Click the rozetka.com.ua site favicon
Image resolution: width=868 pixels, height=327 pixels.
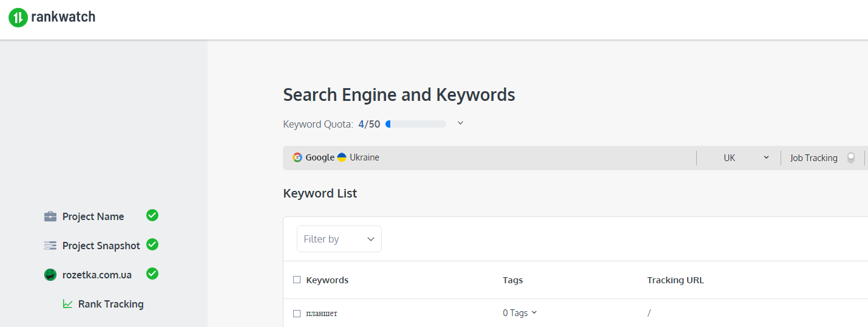coord(50,275)
